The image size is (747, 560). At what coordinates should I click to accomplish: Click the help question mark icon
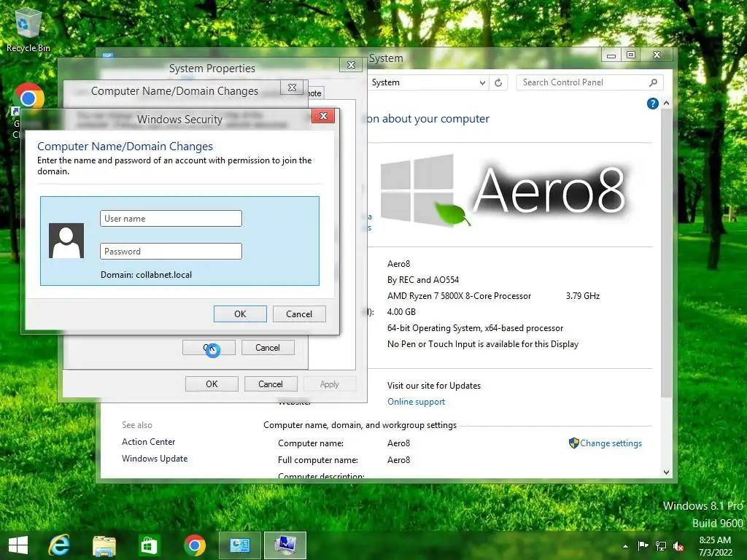point(653,104)
